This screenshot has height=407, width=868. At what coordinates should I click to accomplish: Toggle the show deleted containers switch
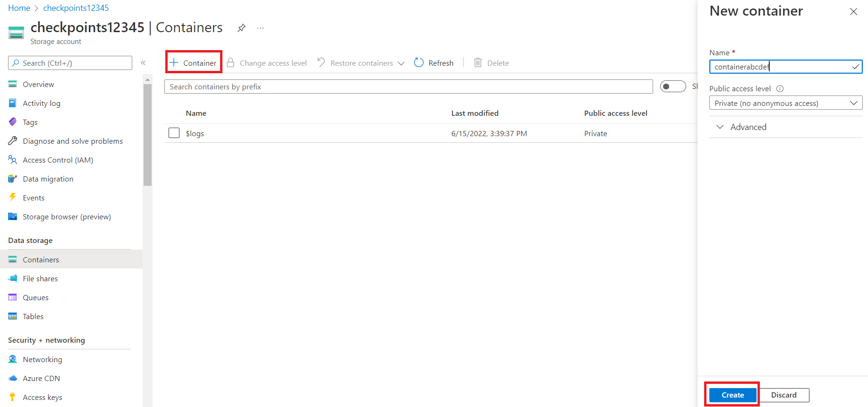pyautogui.click(x=673, y=87)
